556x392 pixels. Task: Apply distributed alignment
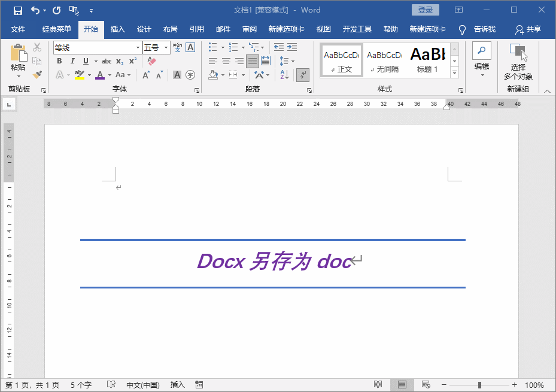266,61
